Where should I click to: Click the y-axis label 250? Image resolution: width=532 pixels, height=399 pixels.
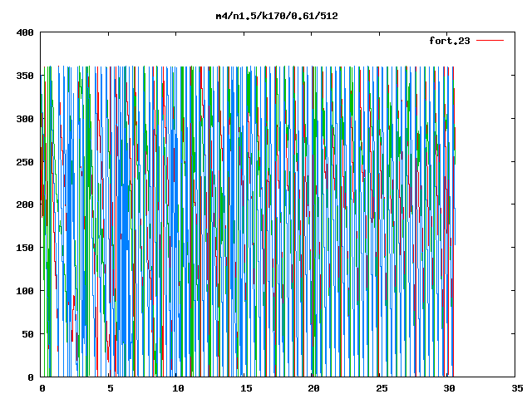pos(25,162)
